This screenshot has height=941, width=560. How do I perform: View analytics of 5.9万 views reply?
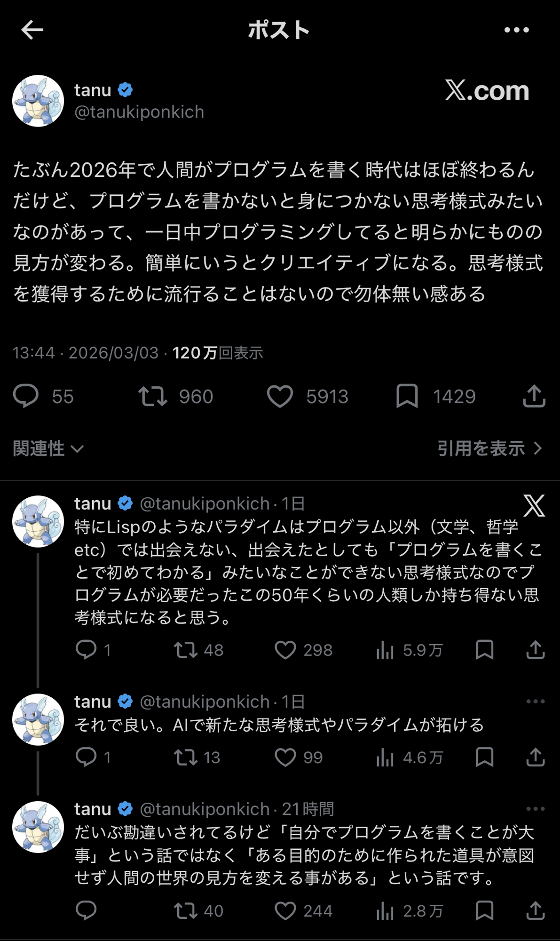tap(385, 650)
